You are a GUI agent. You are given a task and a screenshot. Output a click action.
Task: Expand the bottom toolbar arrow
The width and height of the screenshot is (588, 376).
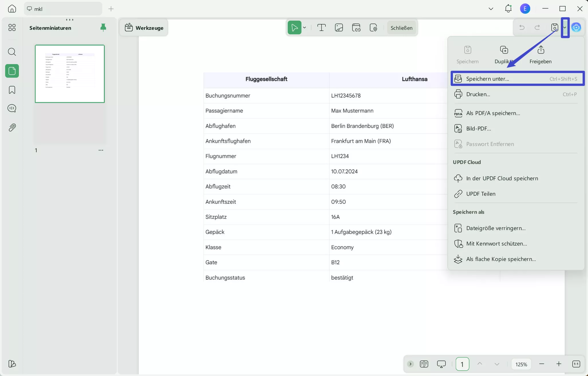coord(410,364)
